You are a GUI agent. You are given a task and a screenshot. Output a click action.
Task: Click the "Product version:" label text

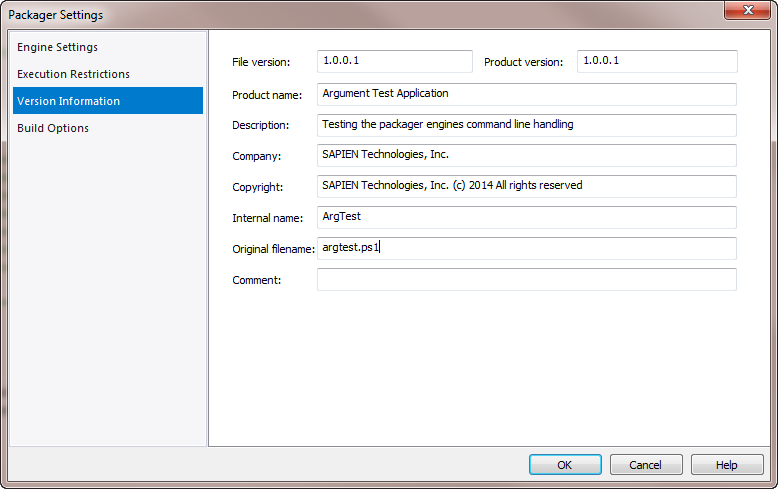click(523, 62)
